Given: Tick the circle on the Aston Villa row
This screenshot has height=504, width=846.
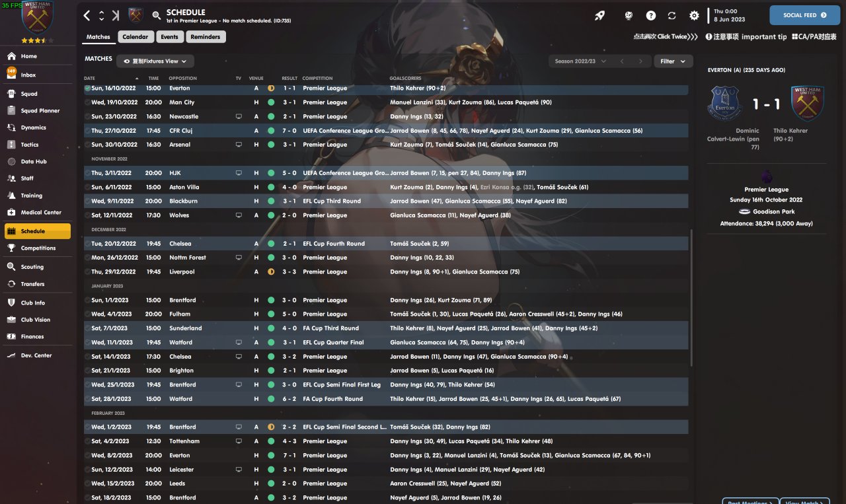Looking at the screenshot, I should [x=87, y=187].
